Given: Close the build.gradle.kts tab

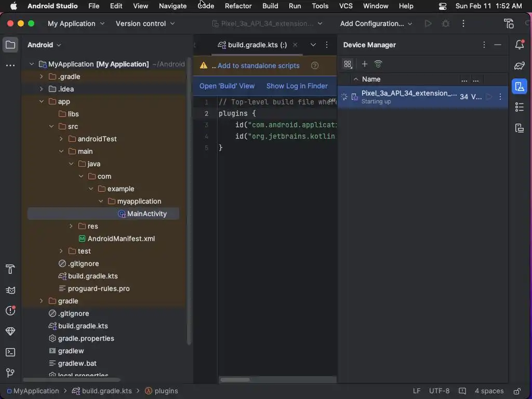Looking at the screenshot, I should click(x=295, y=45).
